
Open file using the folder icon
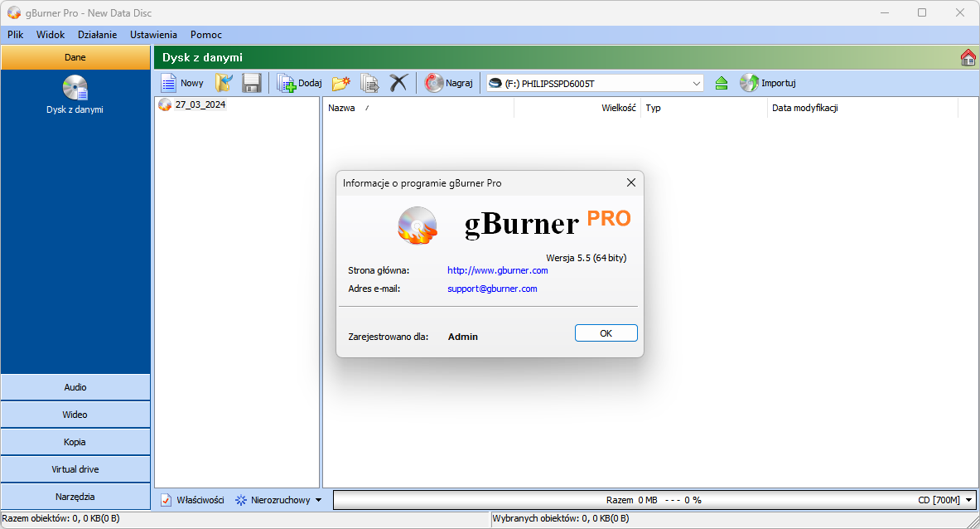(x=224, y=83)
